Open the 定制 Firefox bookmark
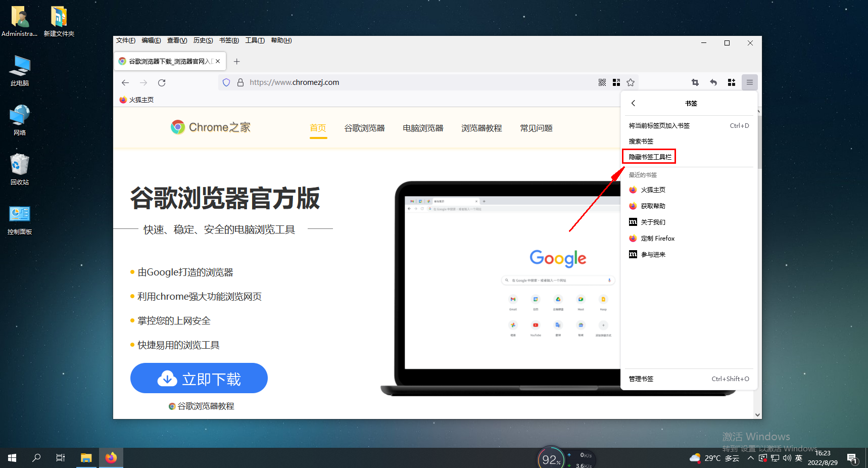Image resolution: width=868 pixels, height=468 pixels. click(x=689, y=239)
